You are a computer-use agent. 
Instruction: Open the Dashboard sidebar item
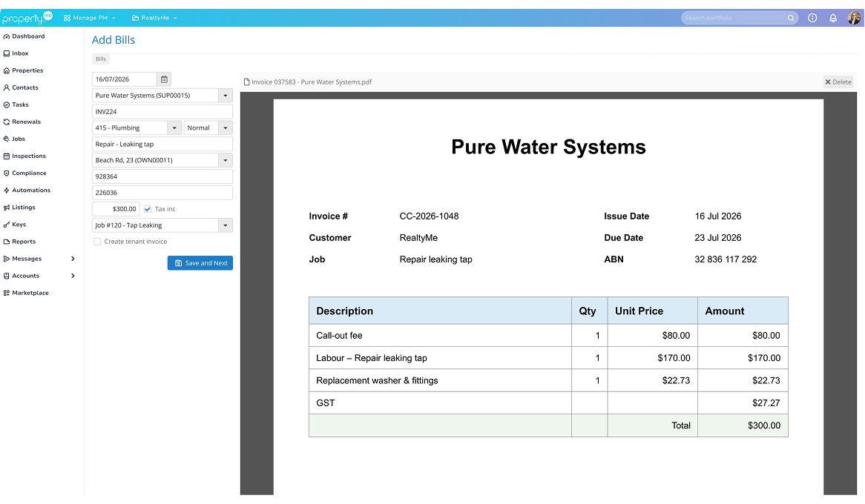[x=24, y=36]
